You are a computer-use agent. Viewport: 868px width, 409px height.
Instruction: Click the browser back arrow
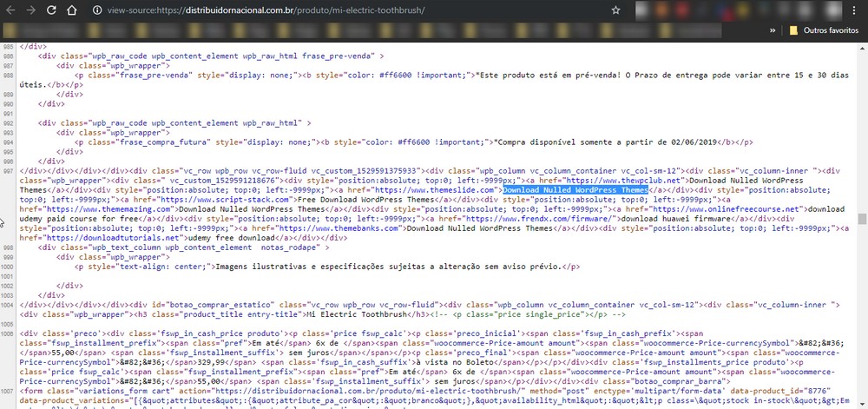tap(9, 10)
